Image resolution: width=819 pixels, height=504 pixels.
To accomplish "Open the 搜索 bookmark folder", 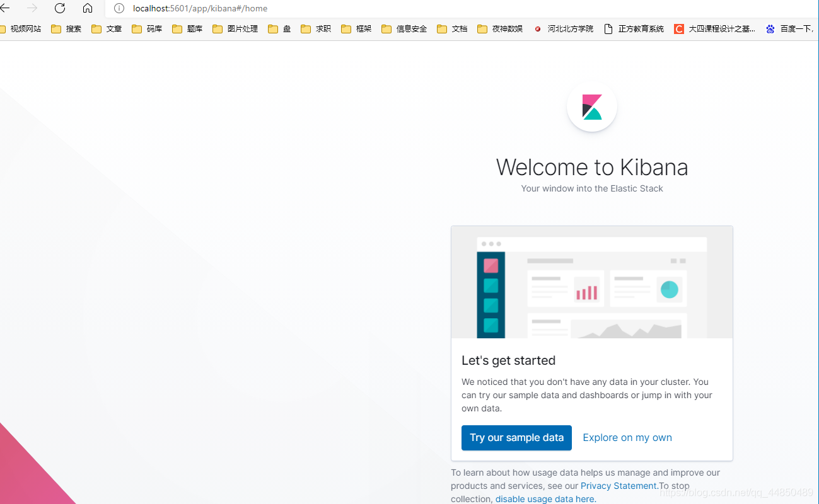I will [x=66, y=29].
